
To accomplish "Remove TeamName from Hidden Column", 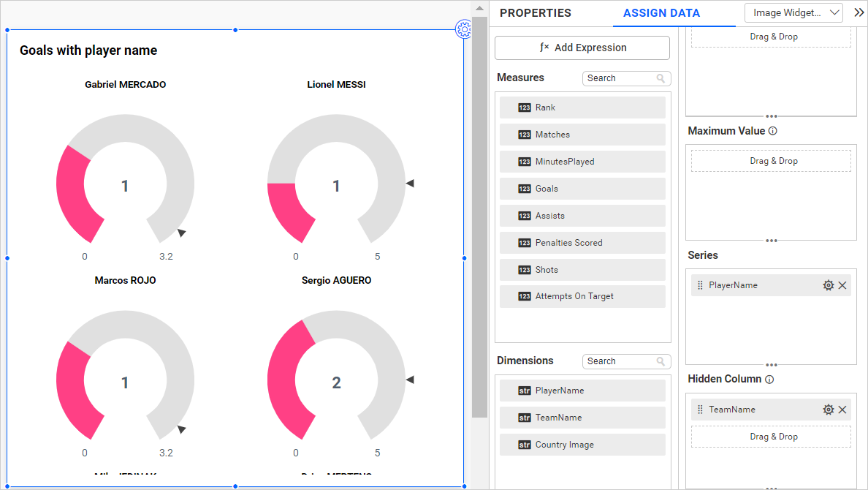I will click(842, 410).
